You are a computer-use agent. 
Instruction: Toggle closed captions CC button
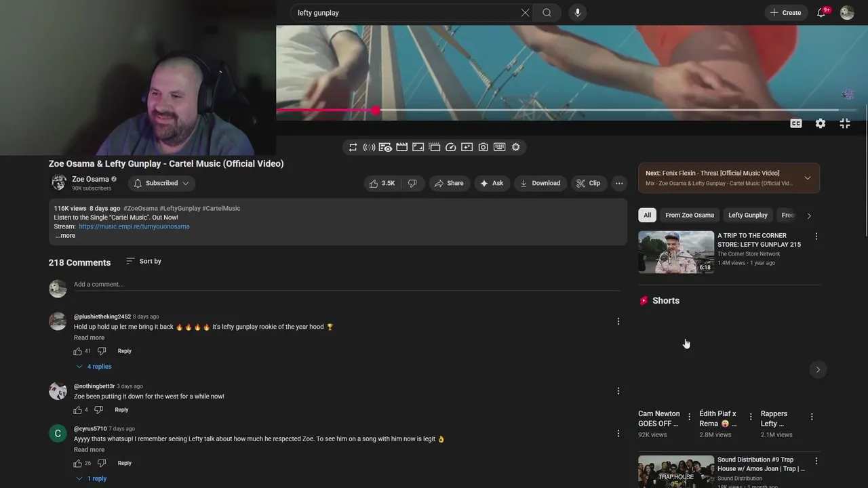(x=796, y=123)
